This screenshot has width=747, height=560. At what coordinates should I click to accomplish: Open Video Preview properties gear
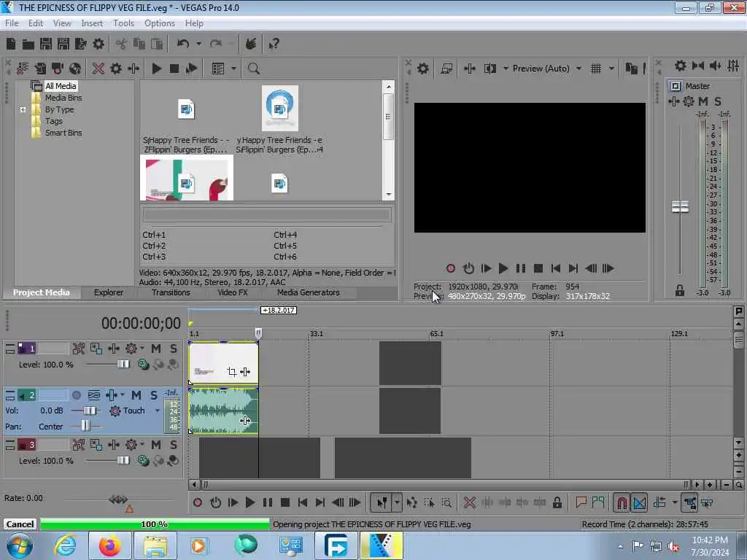pyautogui.click(x=423, y=69)
